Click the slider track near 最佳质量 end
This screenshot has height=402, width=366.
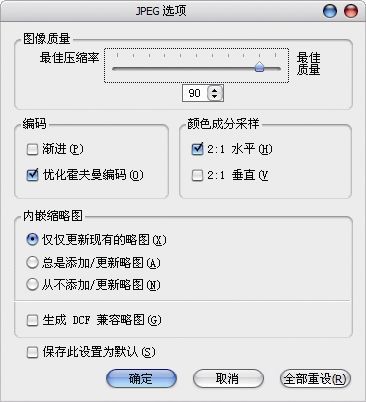click(275, 69)
